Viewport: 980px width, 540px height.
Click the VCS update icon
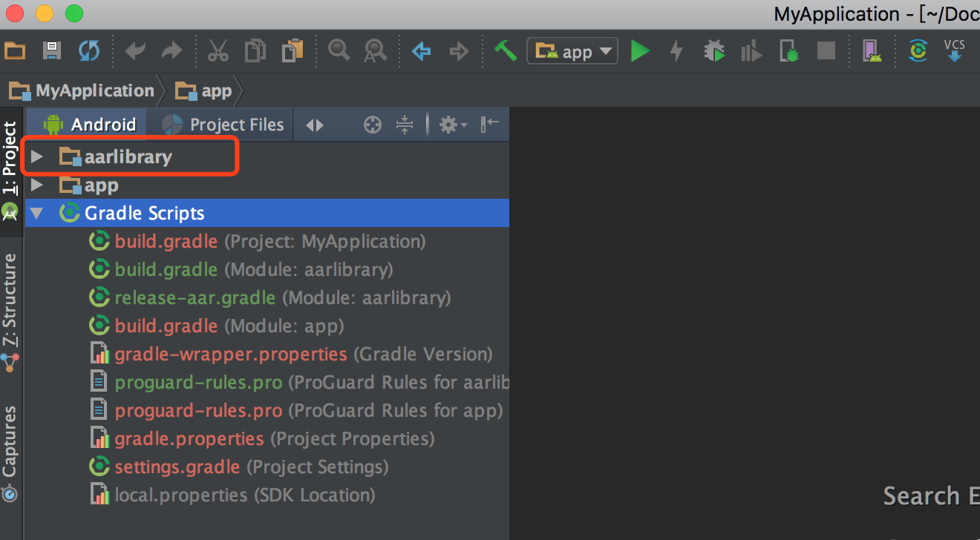pyautogui.click(x=955, y=51)
